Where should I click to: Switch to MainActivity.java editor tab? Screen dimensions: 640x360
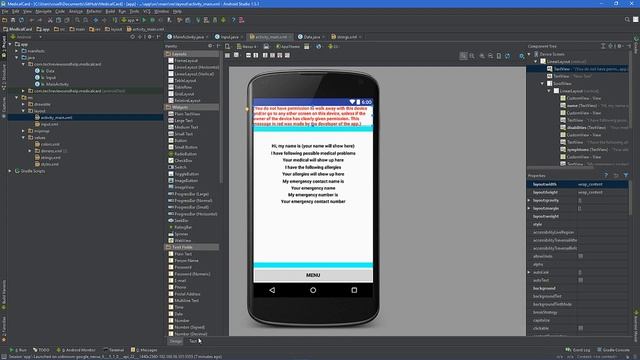point(188,37)
